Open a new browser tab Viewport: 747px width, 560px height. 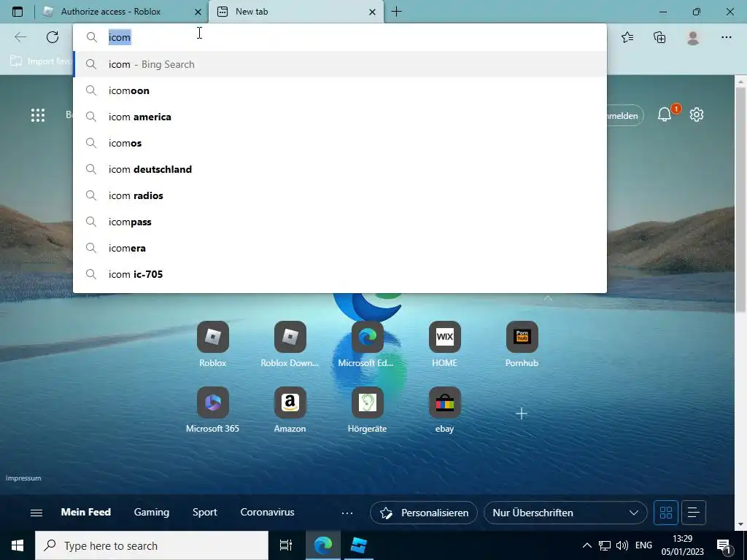click(x=396, y=12)
